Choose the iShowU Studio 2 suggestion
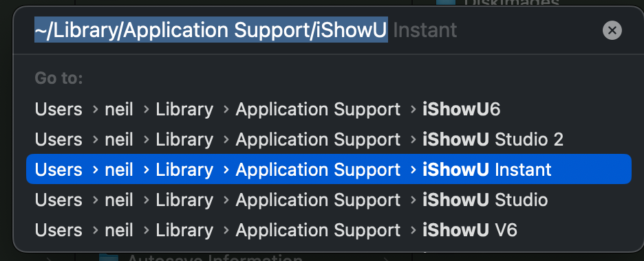This screenshot has width=644, height=261. tap(329, 139)
